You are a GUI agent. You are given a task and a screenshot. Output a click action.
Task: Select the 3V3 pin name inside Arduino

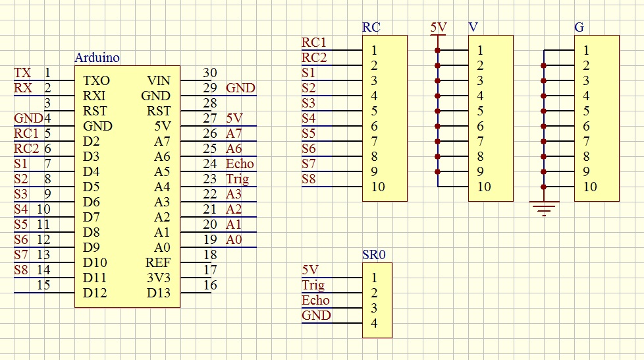(x=159, y=278)
